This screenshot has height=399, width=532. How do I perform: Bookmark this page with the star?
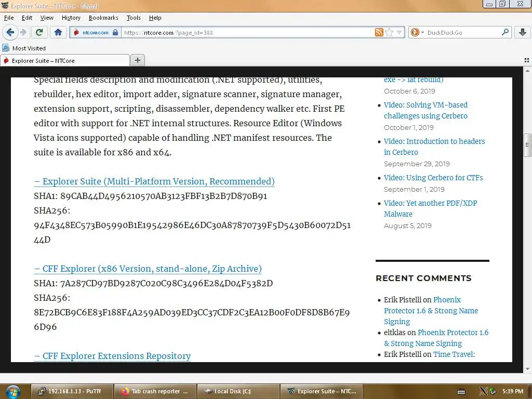click(389, 33)
